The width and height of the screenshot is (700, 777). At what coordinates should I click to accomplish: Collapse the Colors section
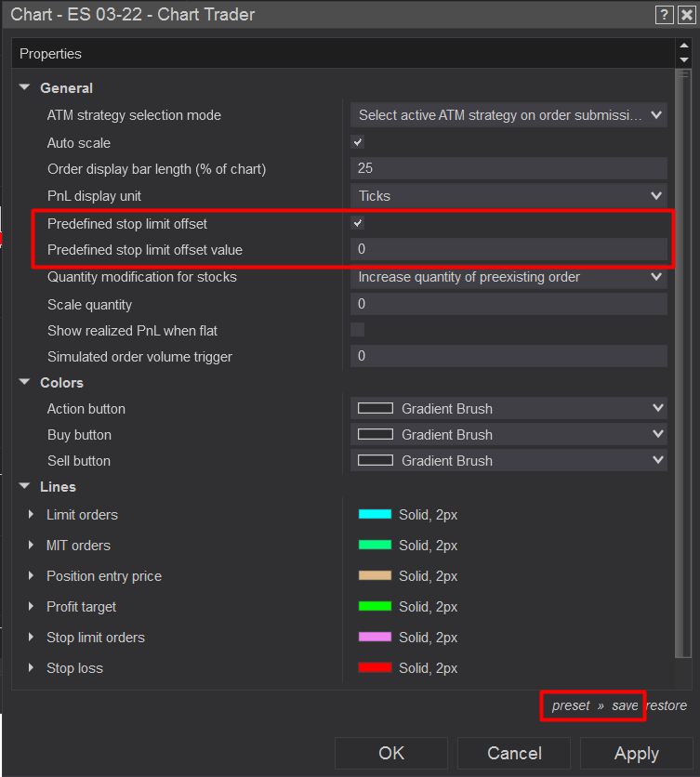[25, 382]
